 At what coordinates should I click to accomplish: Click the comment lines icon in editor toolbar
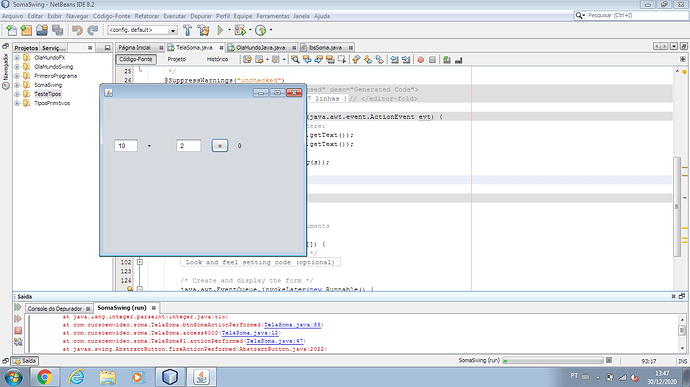(x=447, y=59)
